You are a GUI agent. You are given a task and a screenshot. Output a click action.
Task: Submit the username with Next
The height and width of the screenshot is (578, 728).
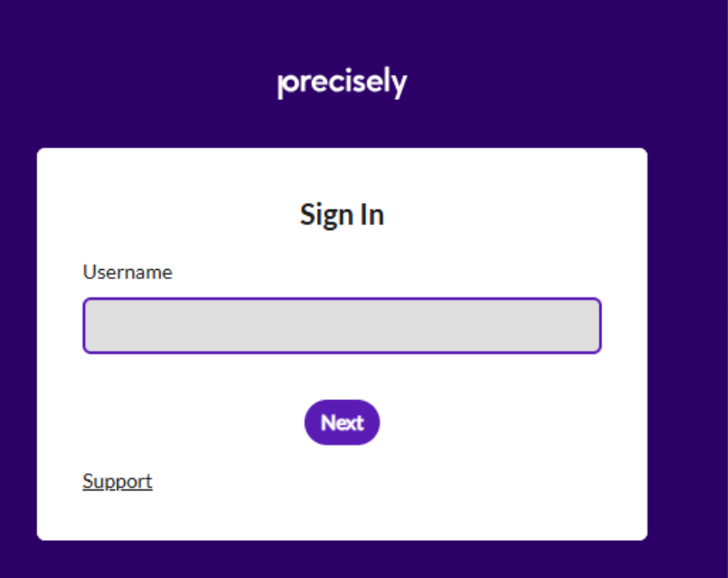[342, 422]
